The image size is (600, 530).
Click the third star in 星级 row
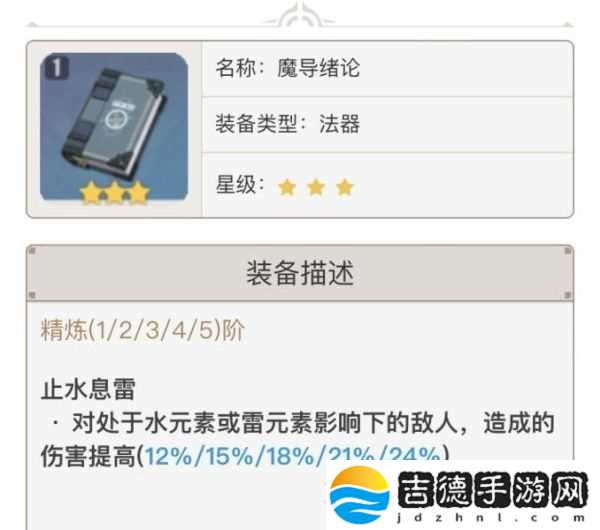[x=345, y=188]
